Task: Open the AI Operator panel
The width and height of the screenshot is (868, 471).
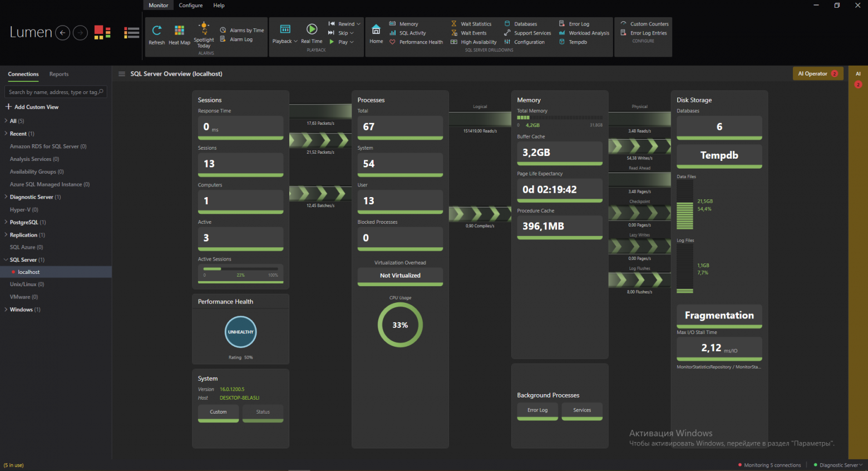Action: (818, 73)
